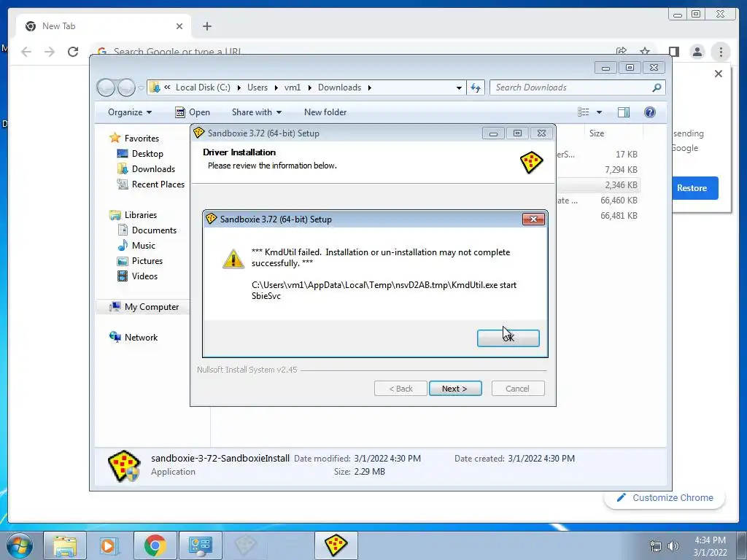Select Videos library

[x=144, y=276]
